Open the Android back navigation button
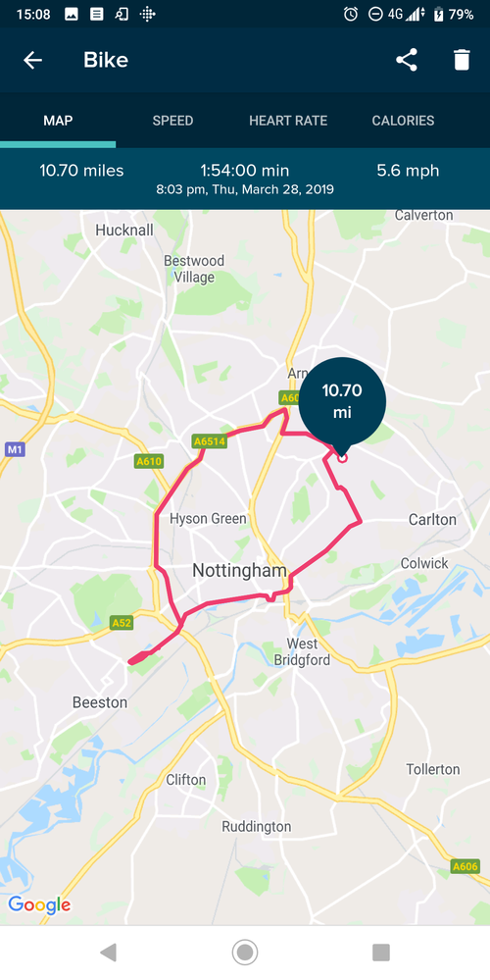The image size is (490, 980). (x=109, y=952)
